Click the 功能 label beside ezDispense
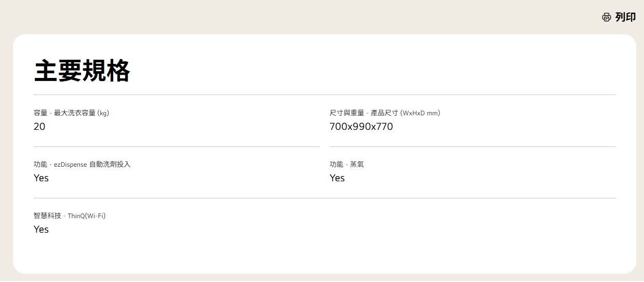 41,164
